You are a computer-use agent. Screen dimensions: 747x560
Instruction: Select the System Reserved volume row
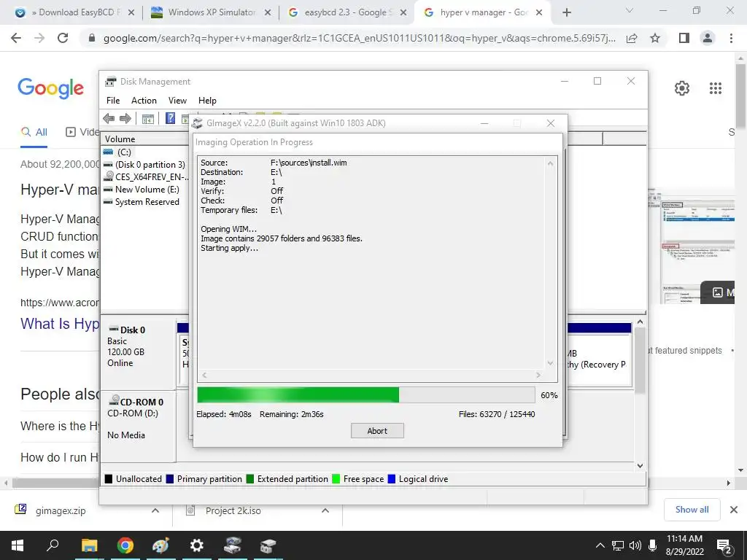[142, 201]
